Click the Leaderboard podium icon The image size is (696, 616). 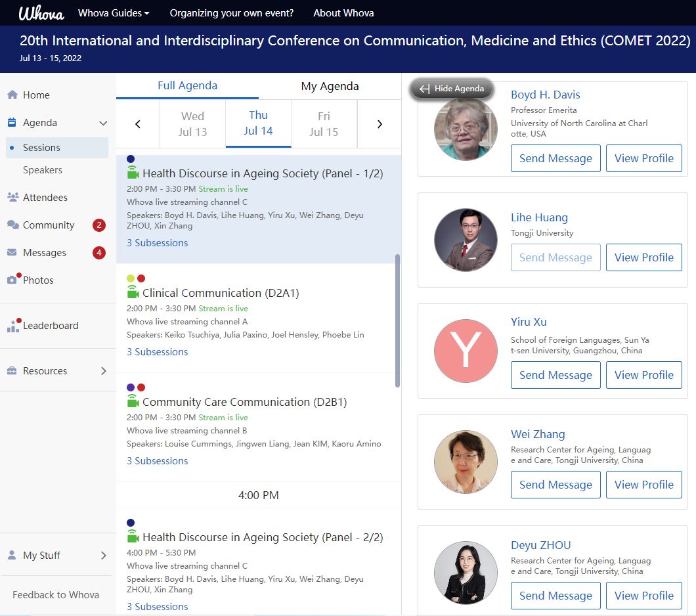(x=13, y=326)
